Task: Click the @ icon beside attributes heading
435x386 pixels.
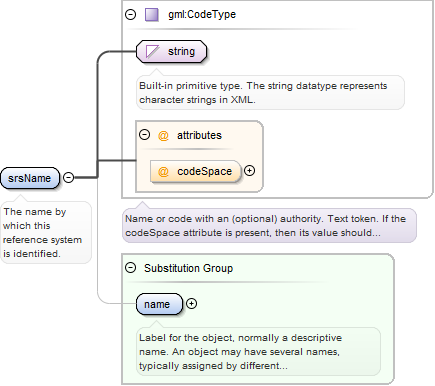Action: point(163,135)
